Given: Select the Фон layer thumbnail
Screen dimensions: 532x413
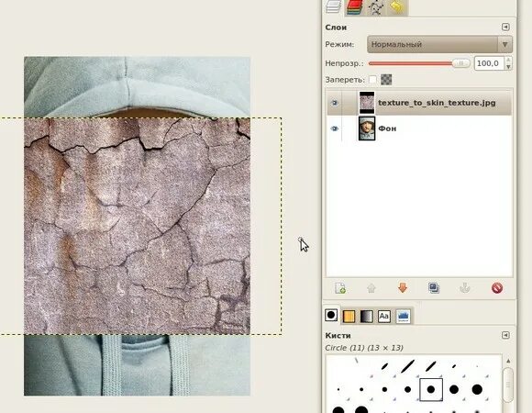Looking at the screenshot, I should (367, 128).
